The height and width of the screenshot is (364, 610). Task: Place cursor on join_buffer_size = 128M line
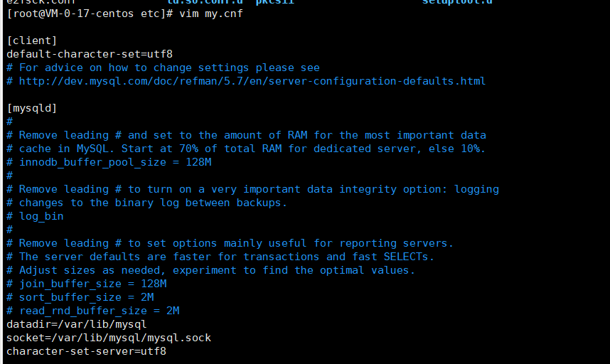86,284
